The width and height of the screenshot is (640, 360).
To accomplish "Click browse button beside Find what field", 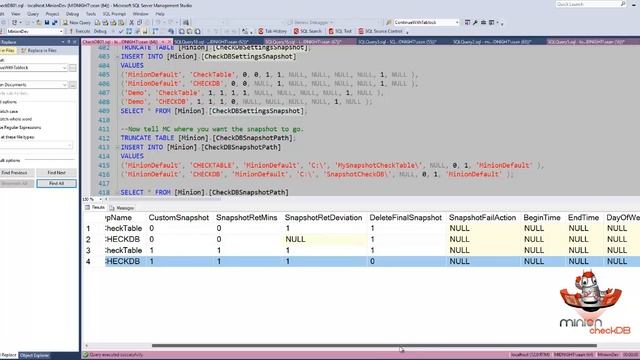I will pyautogui.click(x=73, y=68).
